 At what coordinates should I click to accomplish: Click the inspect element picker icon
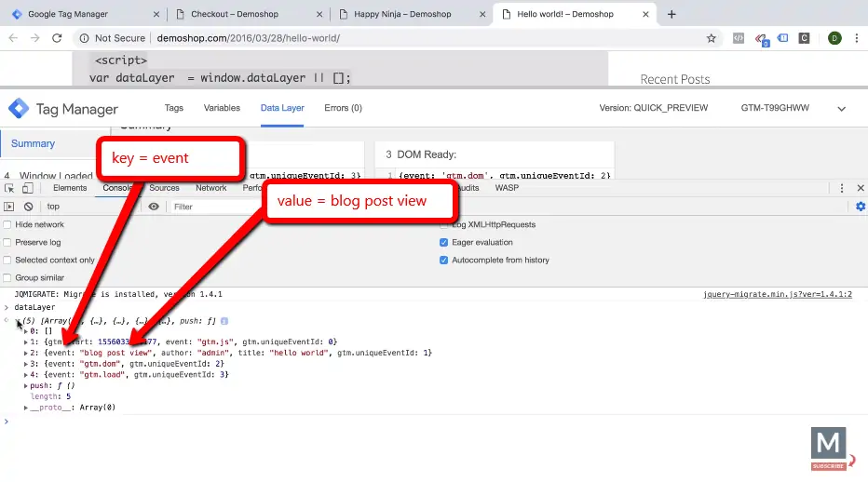pyautogui.click(x=9, y=188)
